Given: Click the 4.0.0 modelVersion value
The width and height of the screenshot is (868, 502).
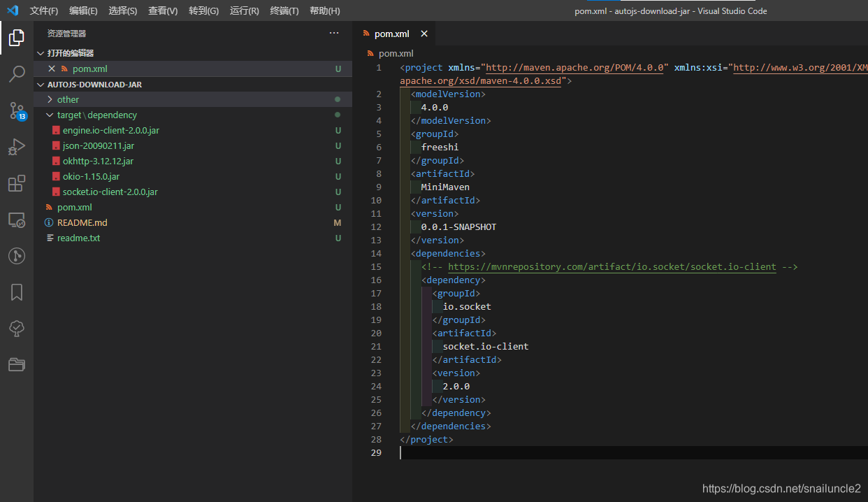Looking at the screenshot, I should (x=434, y=107).
